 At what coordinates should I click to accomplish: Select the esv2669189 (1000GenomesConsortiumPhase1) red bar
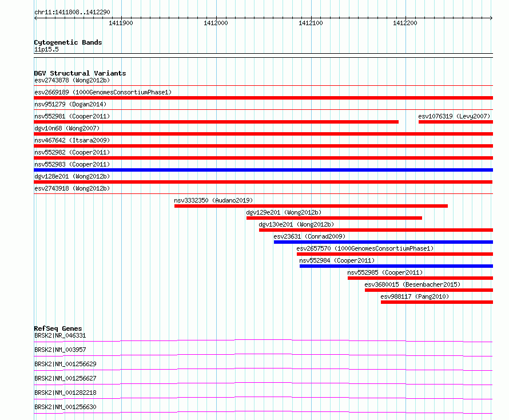263,98
